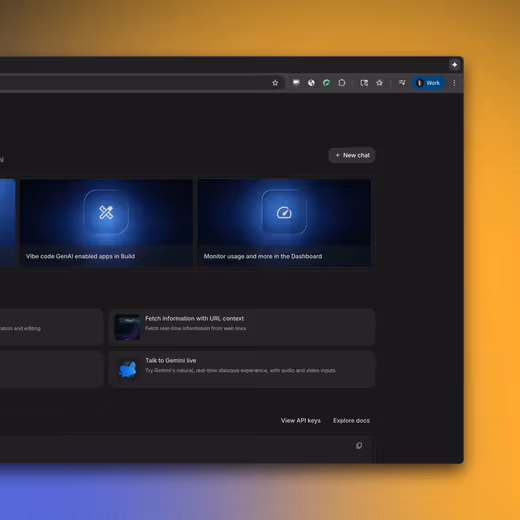Copy the code snippet with copy icon

click(x=359, y=446)
